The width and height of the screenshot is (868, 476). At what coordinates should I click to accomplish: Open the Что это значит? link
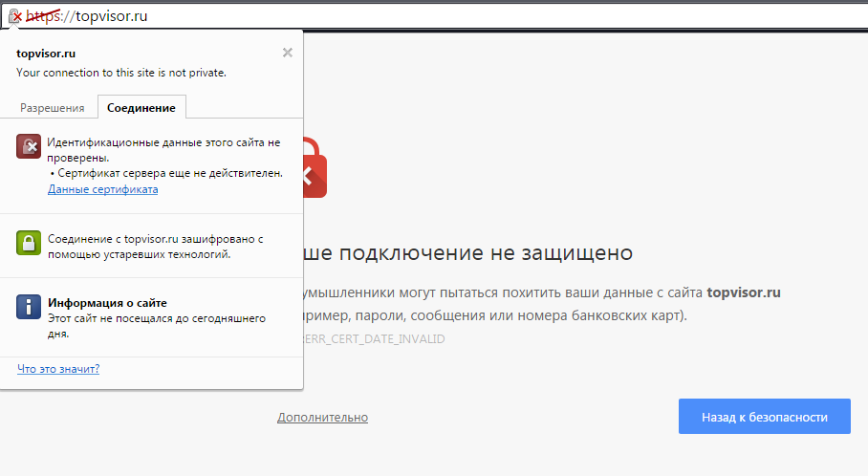coord(58,369)
